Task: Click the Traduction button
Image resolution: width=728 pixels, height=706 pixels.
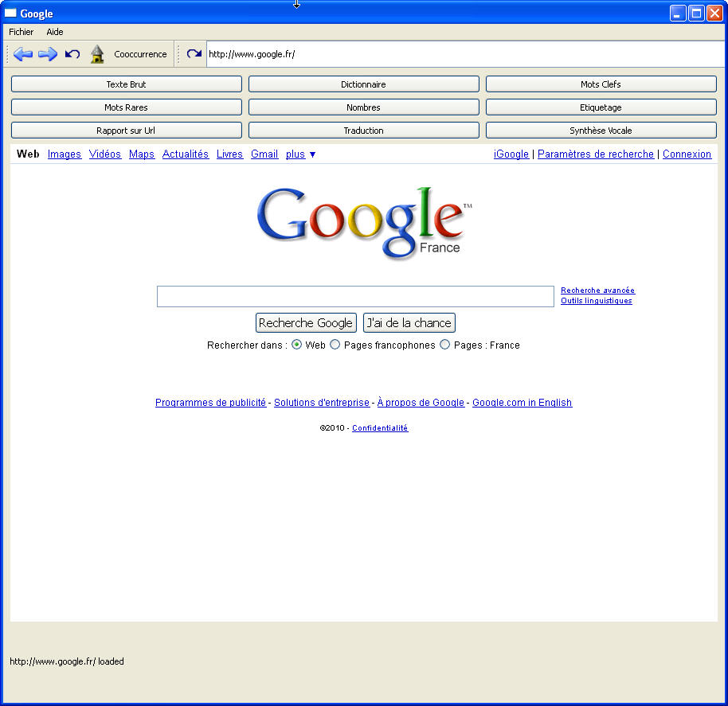Action: pos(363,131)
